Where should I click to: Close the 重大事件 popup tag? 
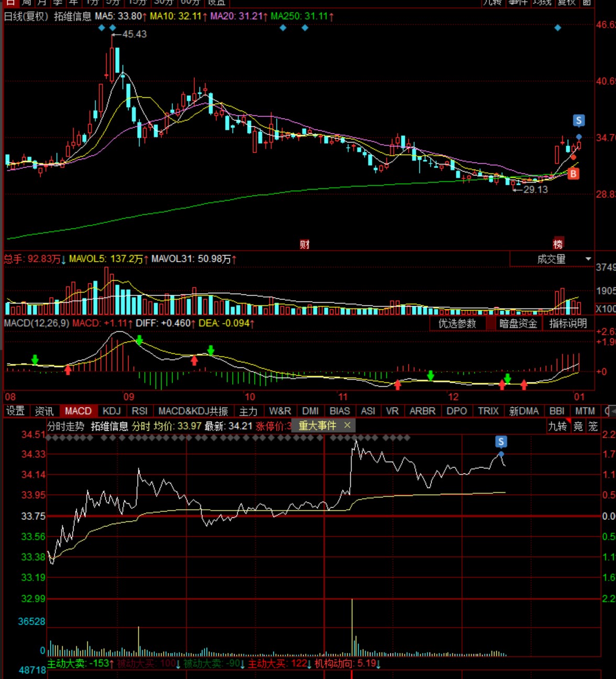coord(347,426)
